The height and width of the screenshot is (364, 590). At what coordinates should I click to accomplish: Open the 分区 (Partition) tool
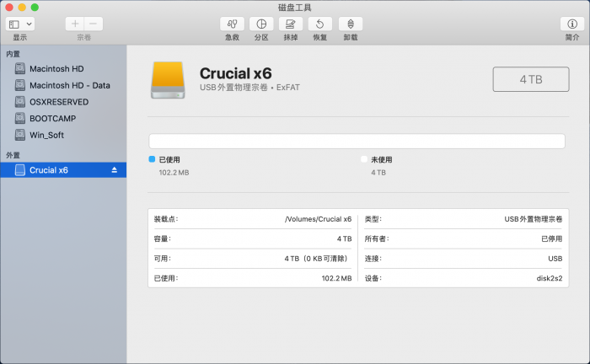(261, 24)
